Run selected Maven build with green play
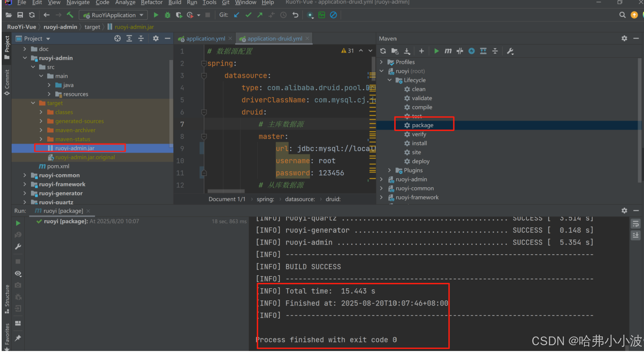 (x=437, y=51)
